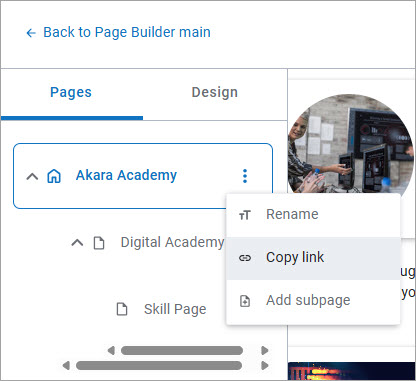Image resolution: width=416 pixels, height=381 pixels.
Task: Click the Rename text icon
Action: pyautogui.click(x=245, y=215)
